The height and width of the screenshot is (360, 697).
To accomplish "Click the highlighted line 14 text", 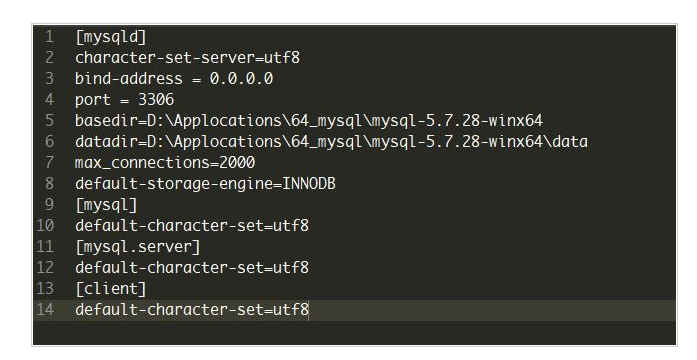I will coord(192,310).
